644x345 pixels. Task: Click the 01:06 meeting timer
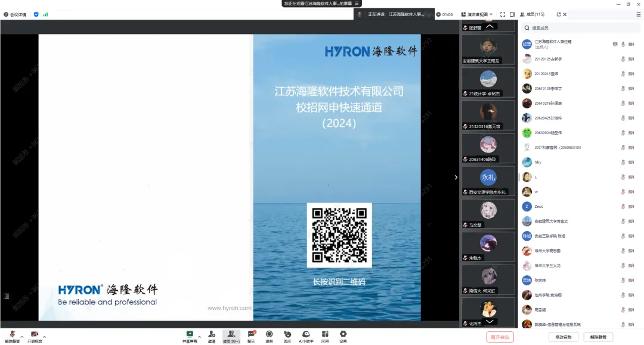pyautogui.click(x=445, y=14)
